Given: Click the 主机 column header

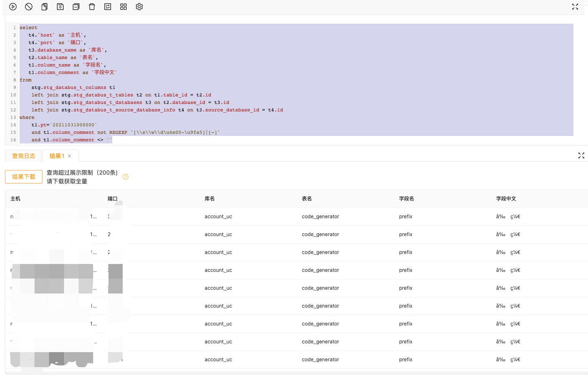Looking at the screenshot, I should pos(15,199).
